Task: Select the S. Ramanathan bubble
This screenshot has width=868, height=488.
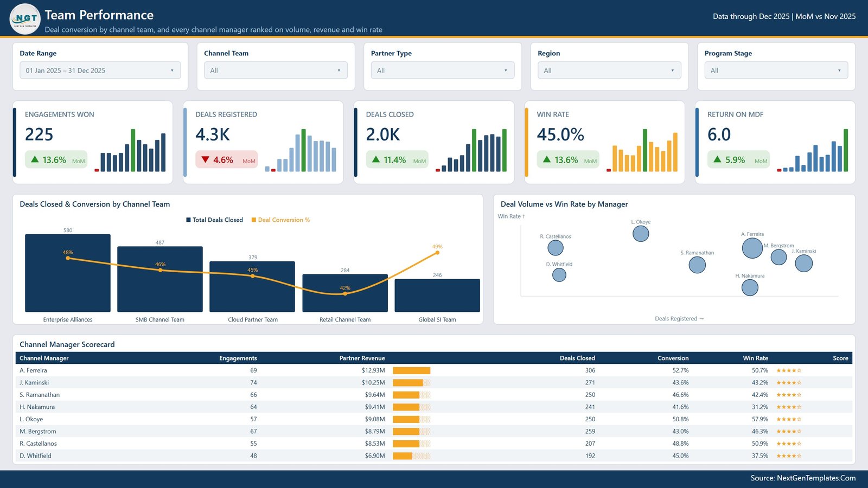Action: 697,265
